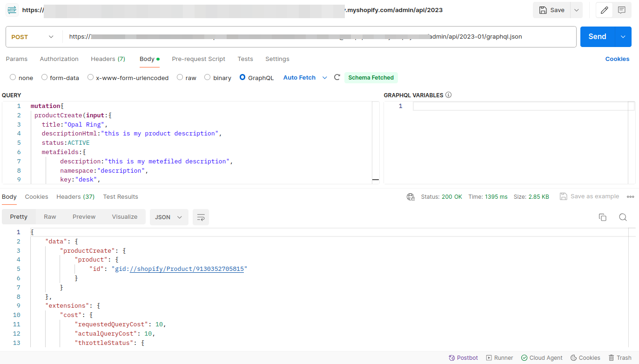Select the binary body type
This screenshot has width=639, height=364.
[x=208, y=78]
